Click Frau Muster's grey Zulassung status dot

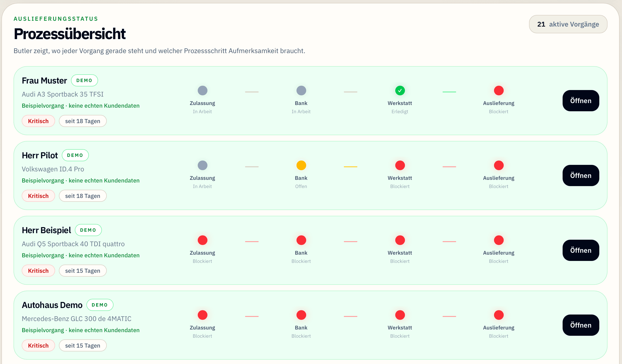(x=202, y=91)
